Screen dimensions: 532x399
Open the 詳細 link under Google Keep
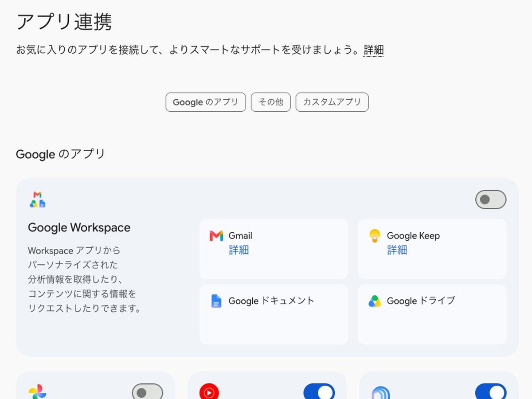[x=397, y=250]
